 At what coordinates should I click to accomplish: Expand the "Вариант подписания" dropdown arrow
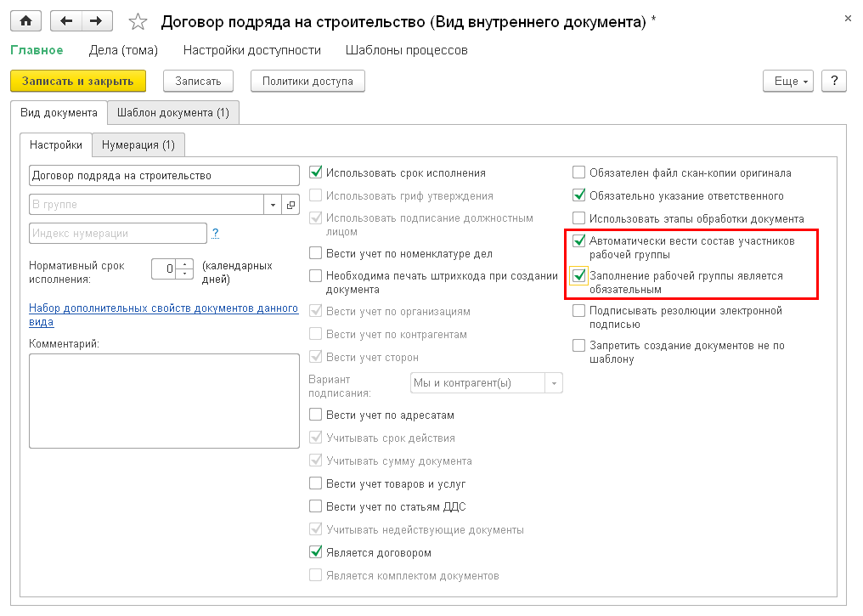click(555, 383)
